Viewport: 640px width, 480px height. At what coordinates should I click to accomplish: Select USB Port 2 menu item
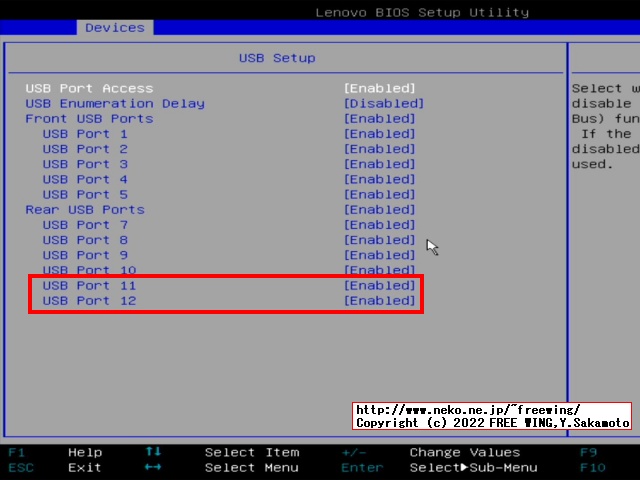(85, 149)
